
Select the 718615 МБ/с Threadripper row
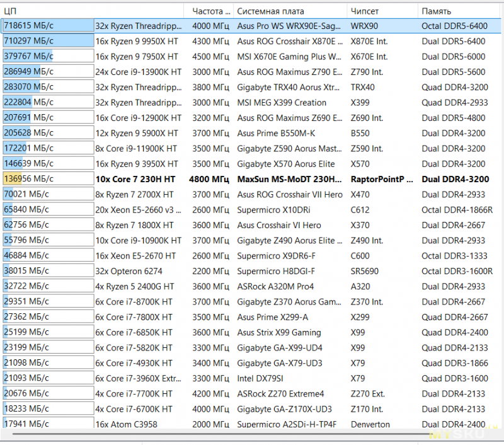point(251,26)
